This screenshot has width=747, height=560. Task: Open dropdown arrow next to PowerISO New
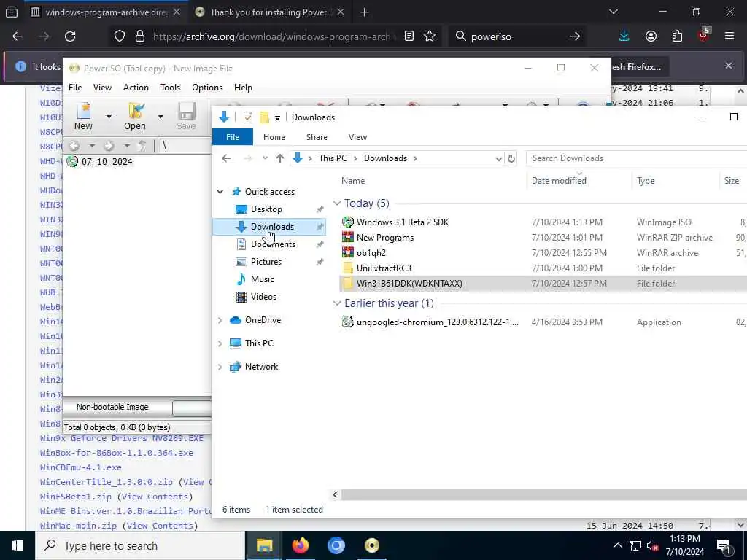pos(109,116)
